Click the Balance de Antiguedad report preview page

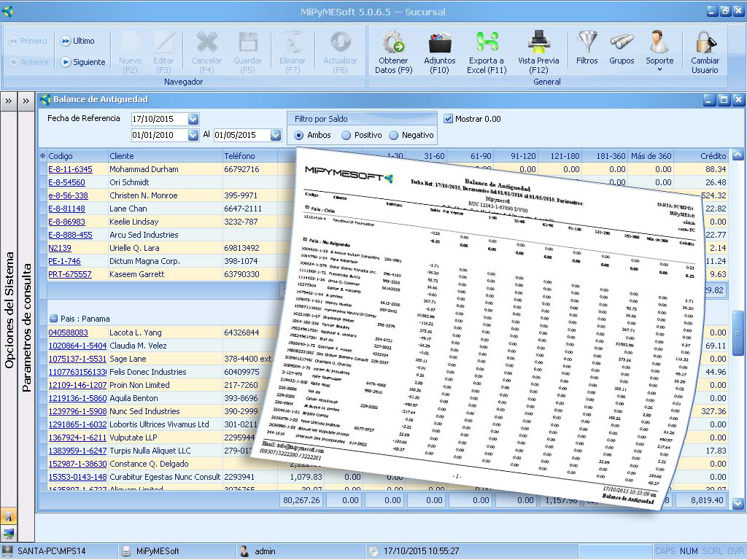coord(476,329)
